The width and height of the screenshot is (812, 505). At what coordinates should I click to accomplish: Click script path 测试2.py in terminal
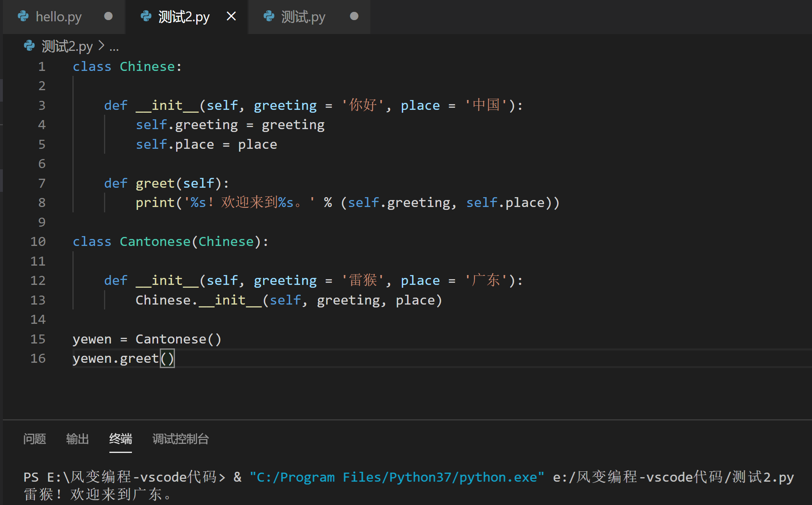673,477
